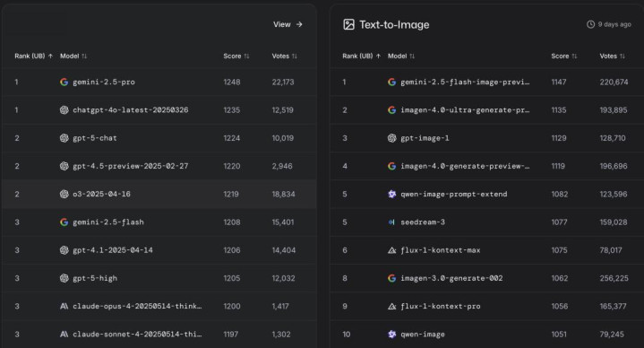Screen dimensions: 644x348
Task: Click Qwen logo beside qwen-image-prompt-extend
Action: pyautogui.click(x=391, y=194)
